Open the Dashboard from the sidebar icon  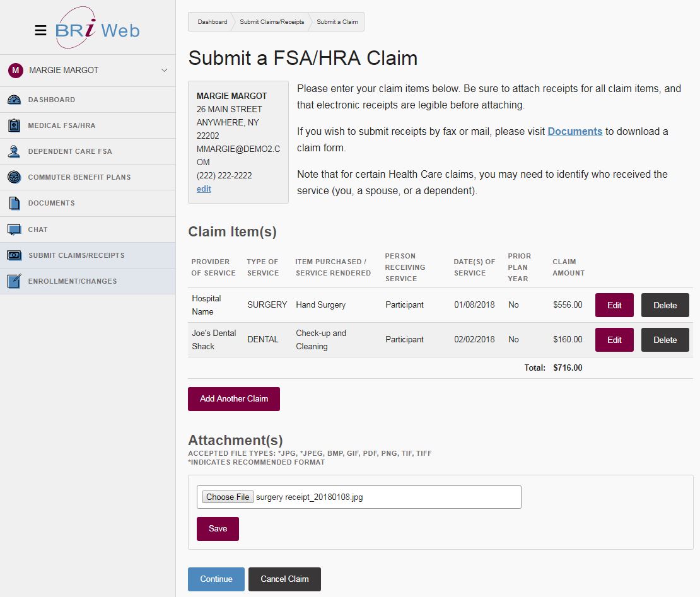15,100
